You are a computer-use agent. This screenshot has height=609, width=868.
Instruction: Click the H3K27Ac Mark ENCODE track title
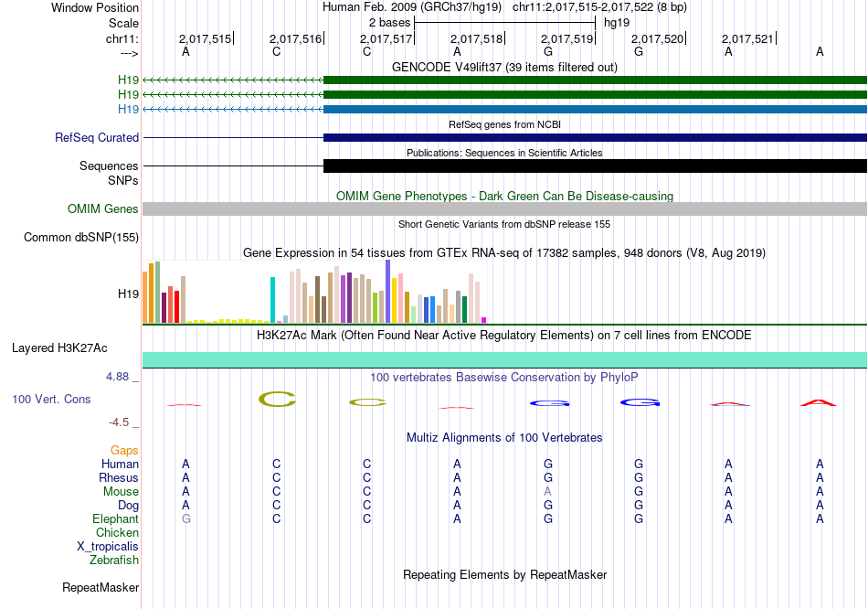point(504,336)
